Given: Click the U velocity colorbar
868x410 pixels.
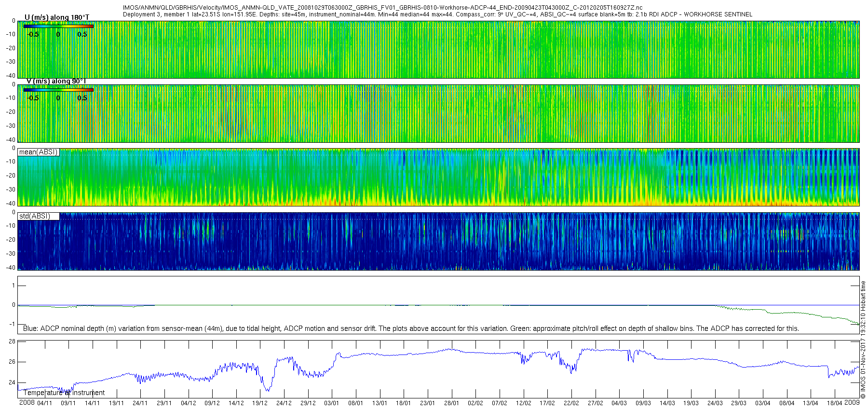Looking at the screenshot, I should pos(58,27).
